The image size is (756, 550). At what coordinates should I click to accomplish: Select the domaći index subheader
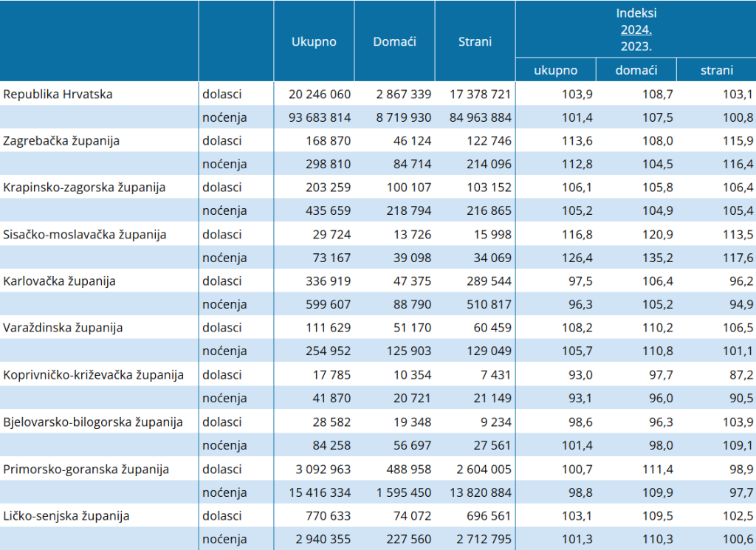(x=636, y=70)
